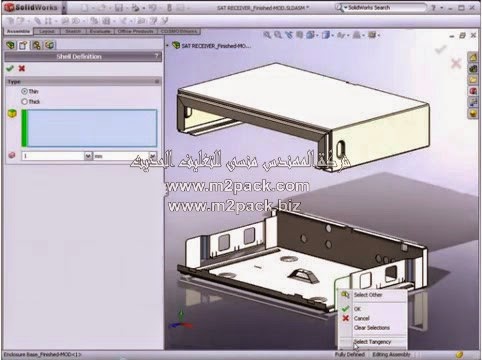The image size is (482, 360).
Task: Click the status bar icon at bottom right
Action: tap(459, 355)
